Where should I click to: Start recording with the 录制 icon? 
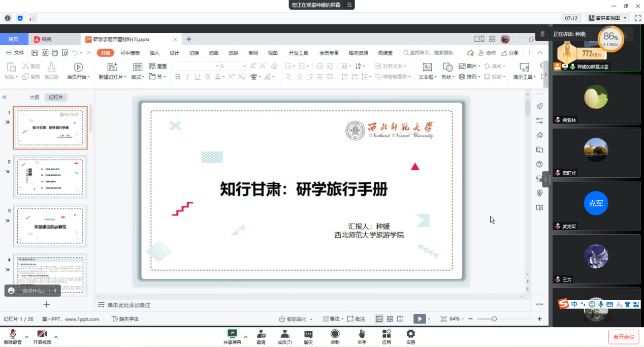(x=335, y=334)
